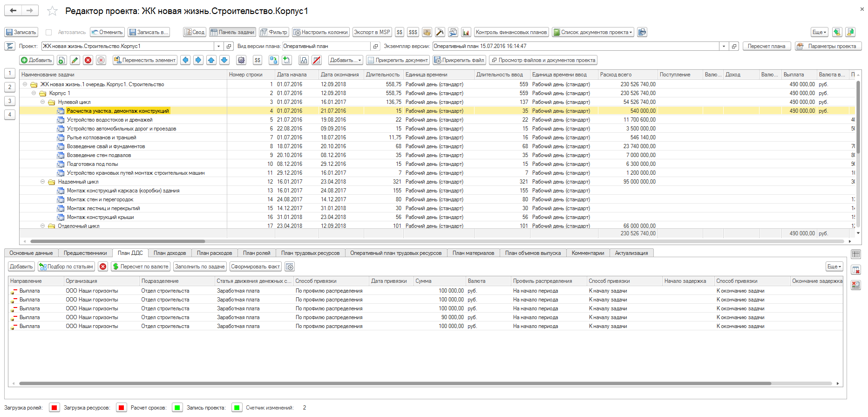Open the План доходов tab

170,253
